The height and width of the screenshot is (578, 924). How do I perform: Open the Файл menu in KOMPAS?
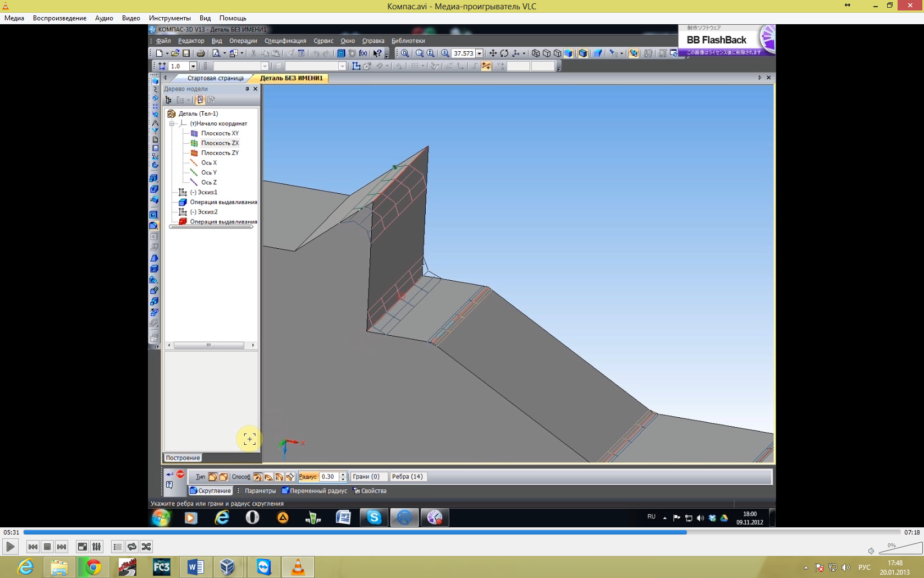pyautogui.click(x=163, y=41)
